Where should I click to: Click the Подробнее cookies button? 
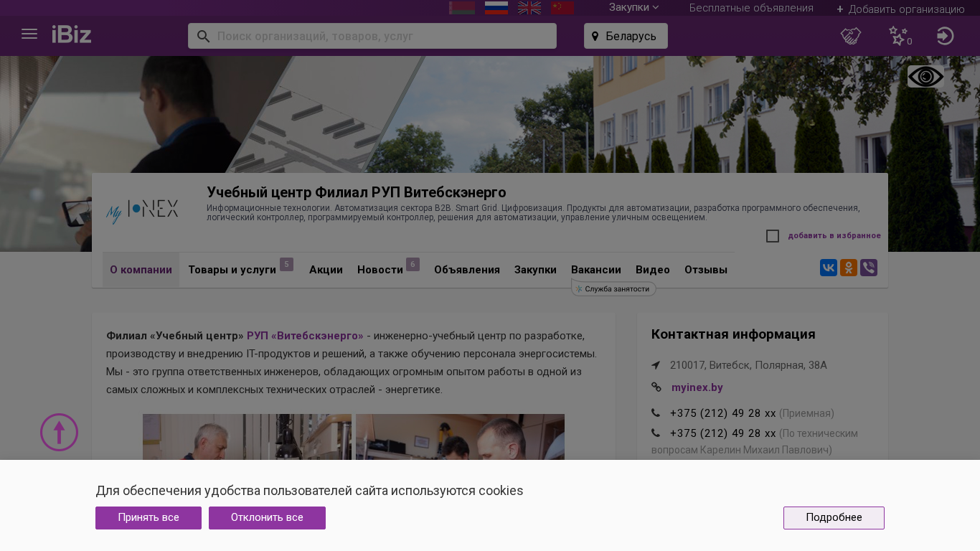(834, 518)
